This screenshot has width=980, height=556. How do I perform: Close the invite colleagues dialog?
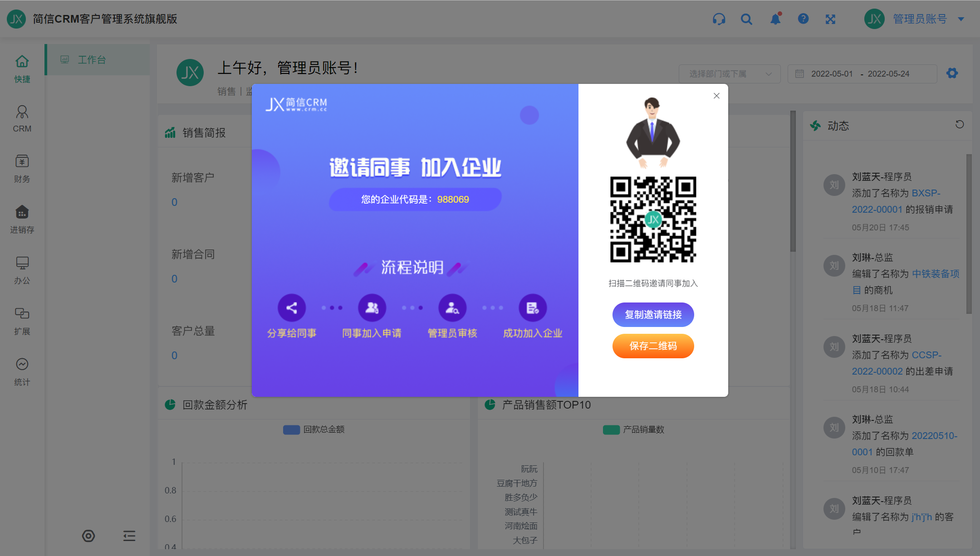tap(716, 96)
